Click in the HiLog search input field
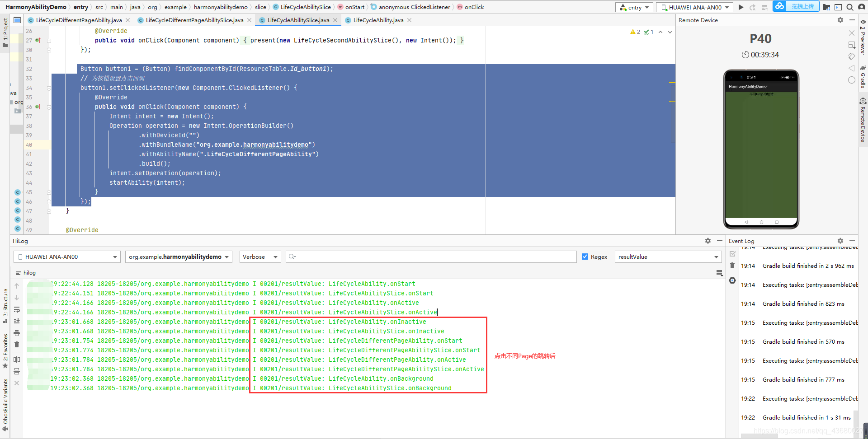This screenshot has height=439, width=868. click(431, 257)
